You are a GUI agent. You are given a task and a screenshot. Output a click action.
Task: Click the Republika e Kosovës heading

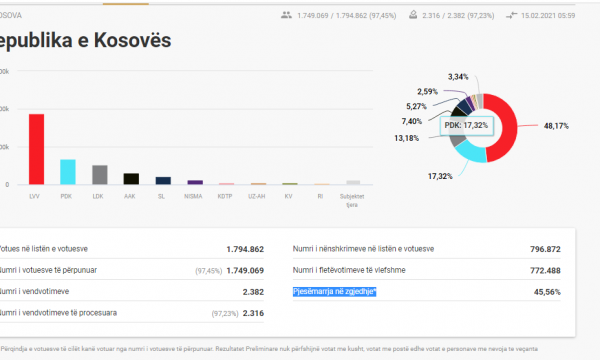(x=85, y=40)
